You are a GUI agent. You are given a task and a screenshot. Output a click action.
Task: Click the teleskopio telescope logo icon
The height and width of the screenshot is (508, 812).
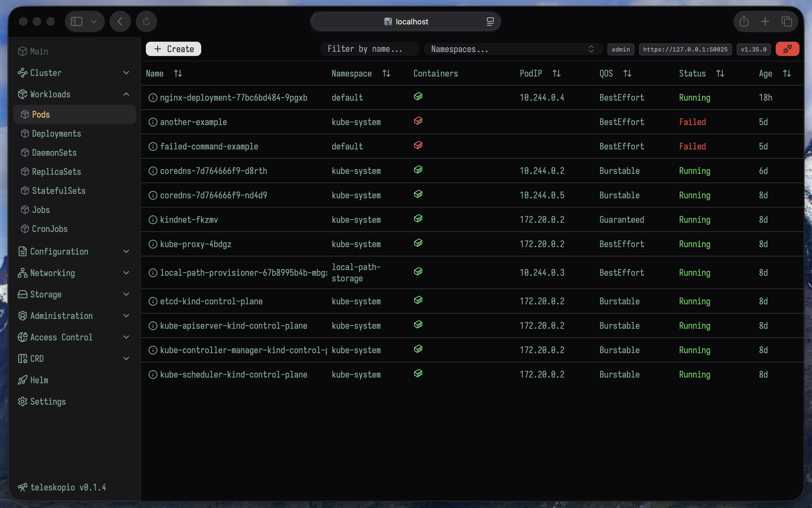[23, 487]
